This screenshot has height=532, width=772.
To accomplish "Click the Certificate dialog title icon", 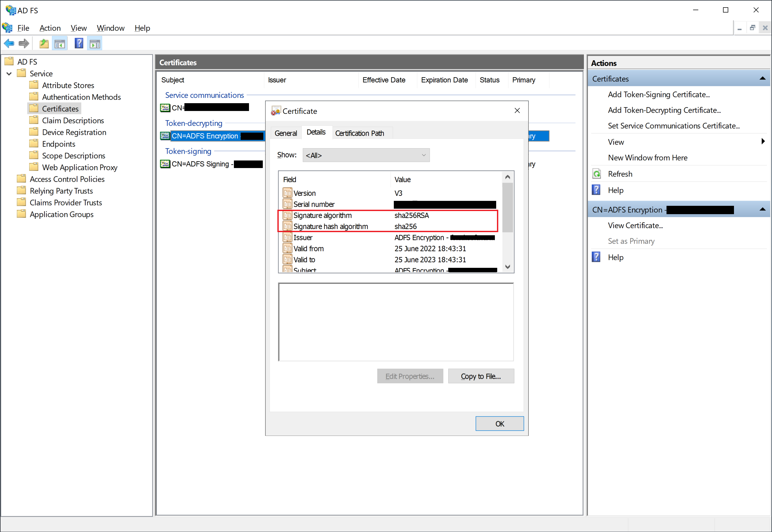I will tap(276, 111).
